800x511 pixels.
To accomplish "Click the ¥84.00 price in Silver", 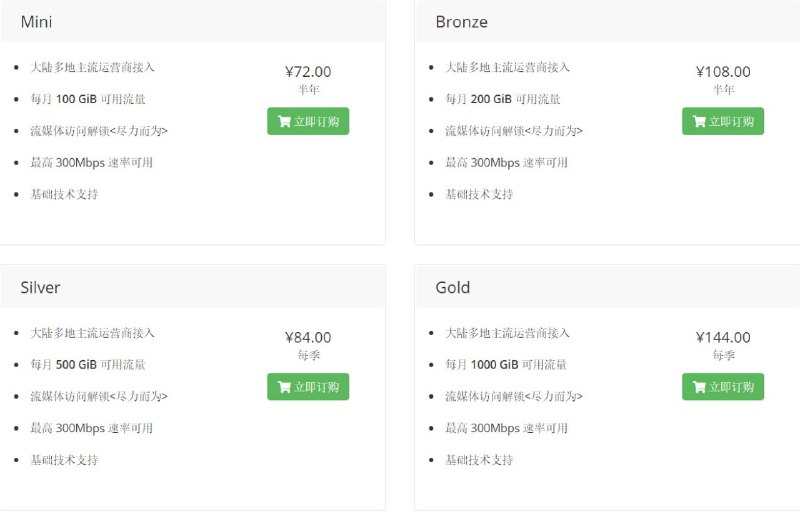I will (308, 337).
